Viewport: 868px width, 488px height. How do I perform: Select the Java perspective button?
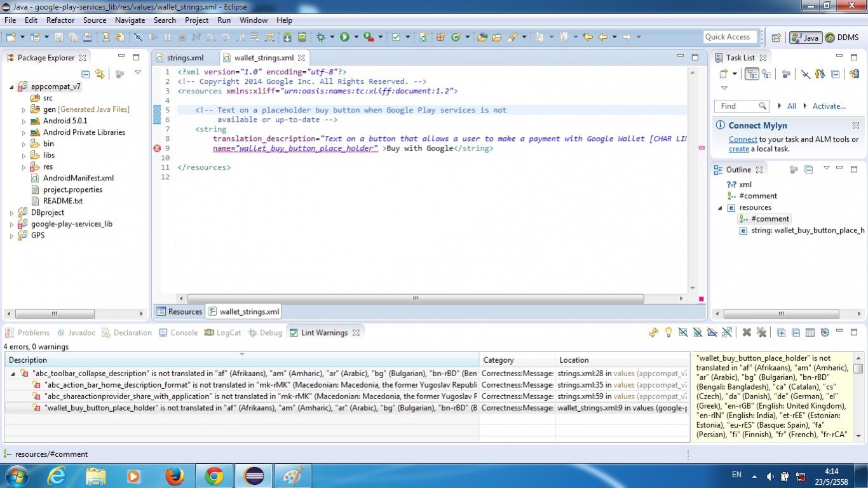805,37
